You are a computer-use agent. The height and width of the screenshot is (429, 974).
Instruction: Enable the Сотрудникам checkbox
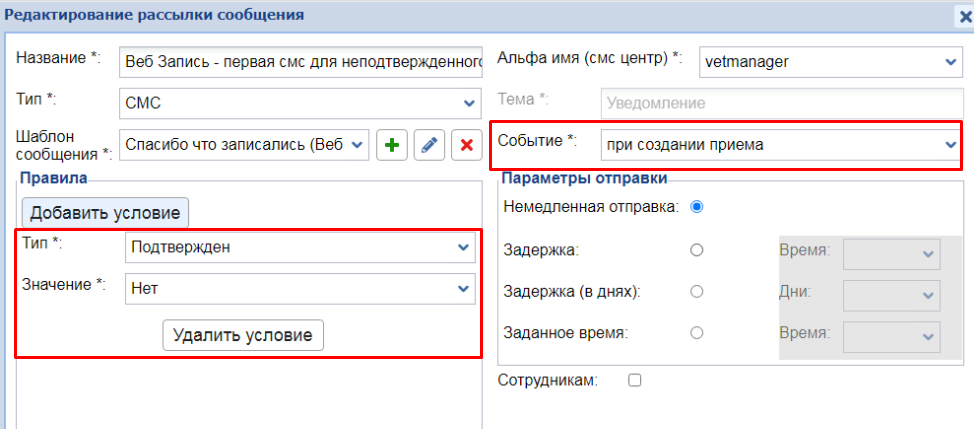(633, 380)
